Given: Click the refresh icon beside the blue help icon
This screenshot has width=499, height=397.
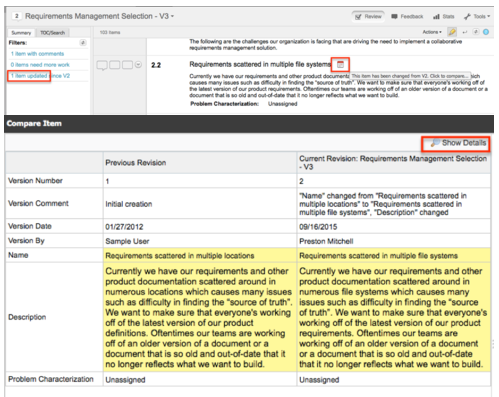Looking at the screenshot, I should pyautogui.click(x=476, y=32).
